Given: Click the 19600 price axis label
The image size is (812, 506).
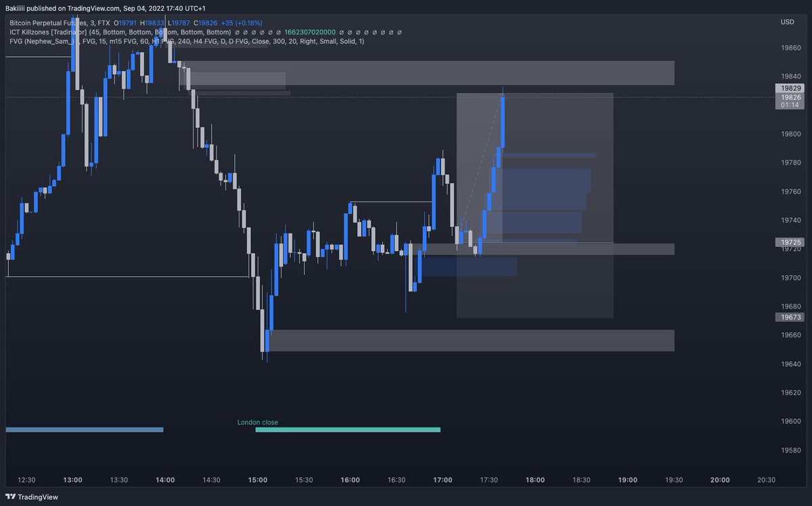Looking at the screenshot, I should pos(790,421).
